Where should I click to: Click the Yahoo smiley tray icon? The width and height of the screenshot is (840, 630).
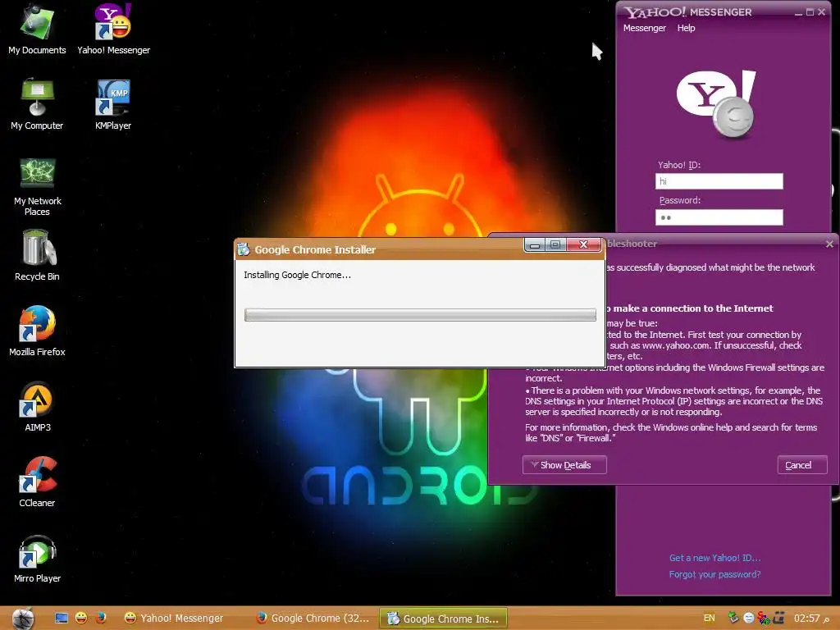click(x=748, y=619)
